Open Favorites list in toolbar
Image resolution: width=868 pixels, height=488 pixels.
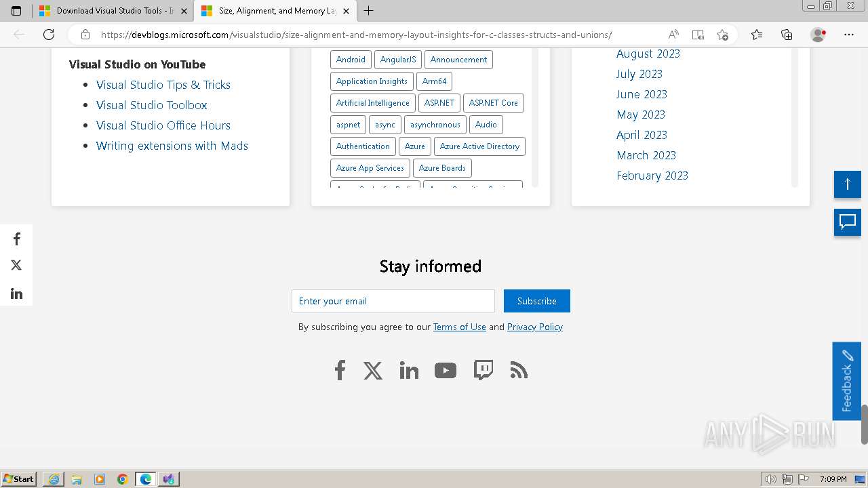757,35
